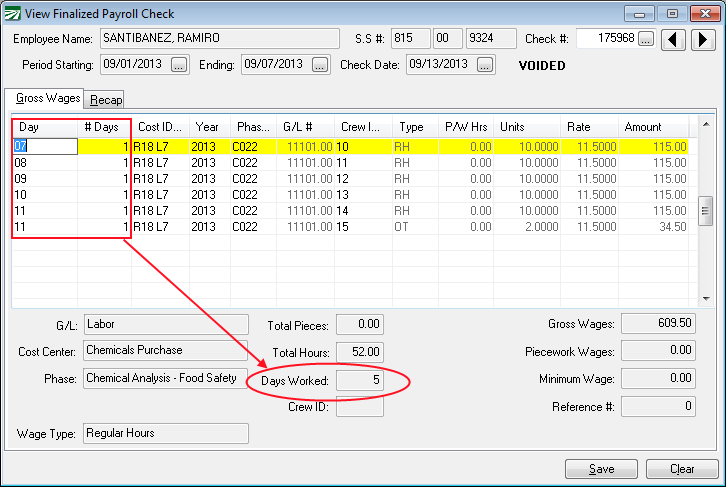
Task: Maximize the payroll check window
Action: click(x=672, y=13)
